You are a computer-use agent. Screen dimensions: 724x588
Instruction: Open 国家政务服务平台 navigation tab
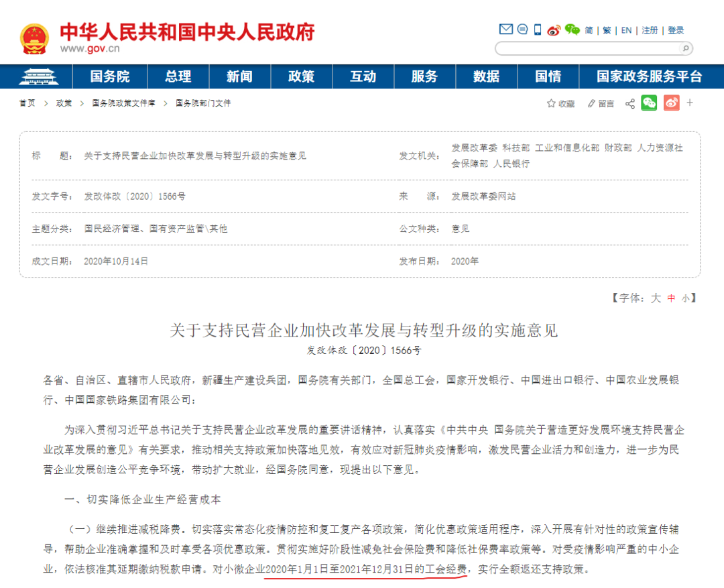pyautogui.click(x=649, y=76)
